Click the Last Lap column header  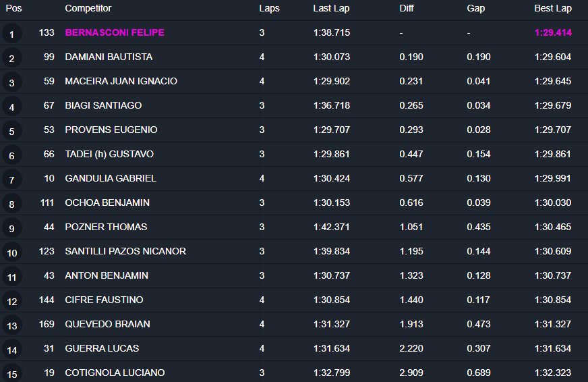[331, 9]
